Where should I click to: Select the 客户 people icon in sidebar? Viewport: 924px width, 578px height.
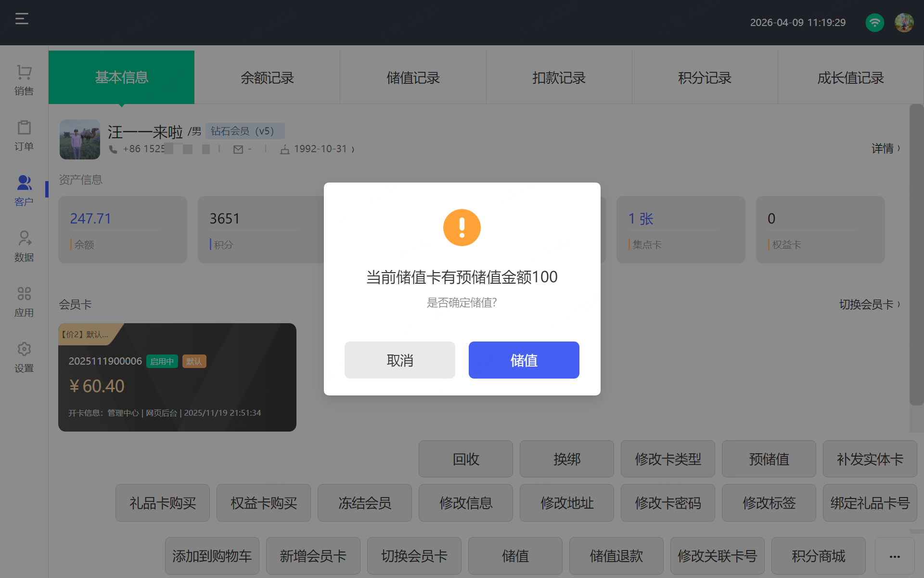click(24, 183)
